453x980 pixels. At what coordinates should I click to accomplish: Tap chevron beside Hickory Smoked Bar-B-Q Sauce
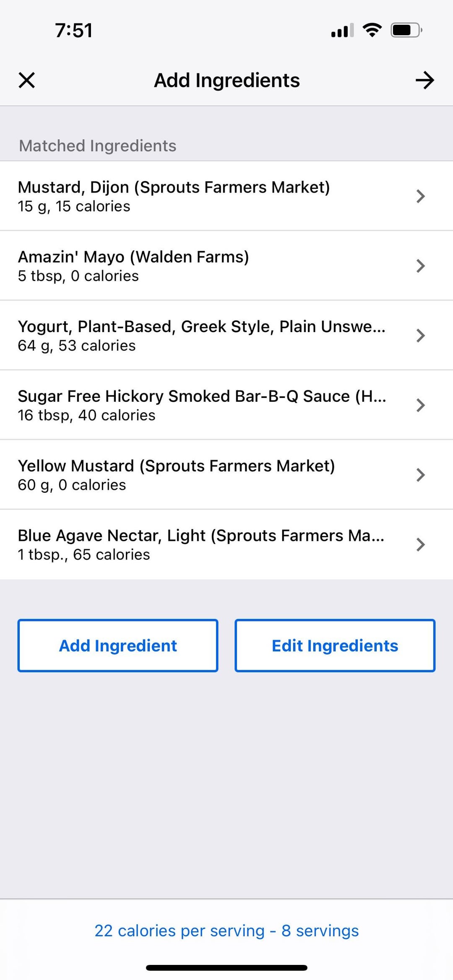pos(420,405)
